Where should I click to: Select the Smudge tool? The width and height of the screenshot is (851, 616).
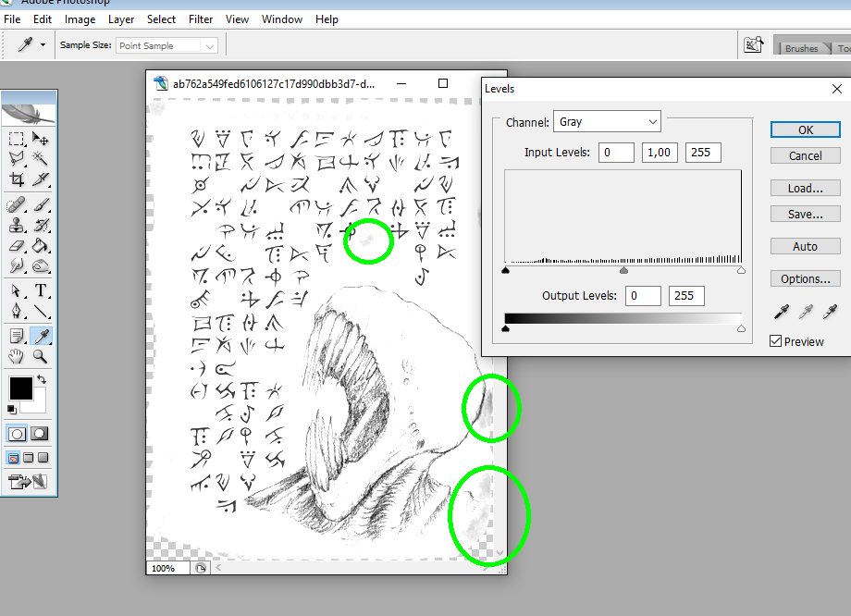(17, 265)
